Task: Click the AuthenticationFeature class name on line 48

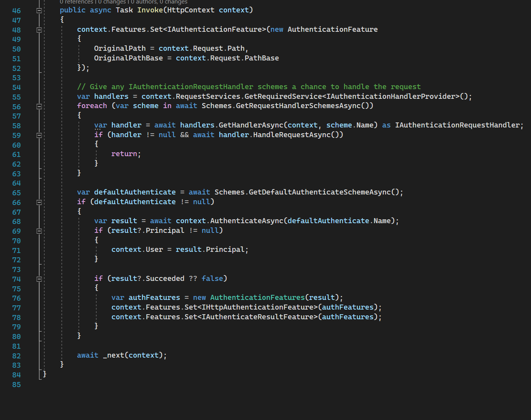Action: tap(333, 29)
